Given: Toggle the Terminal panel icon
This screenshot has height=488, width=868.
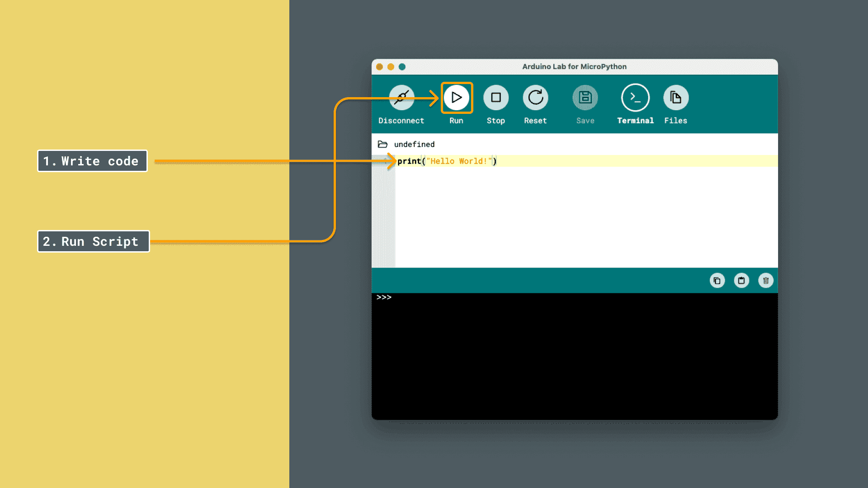Looking at the screenshot, I should point(635,98).
